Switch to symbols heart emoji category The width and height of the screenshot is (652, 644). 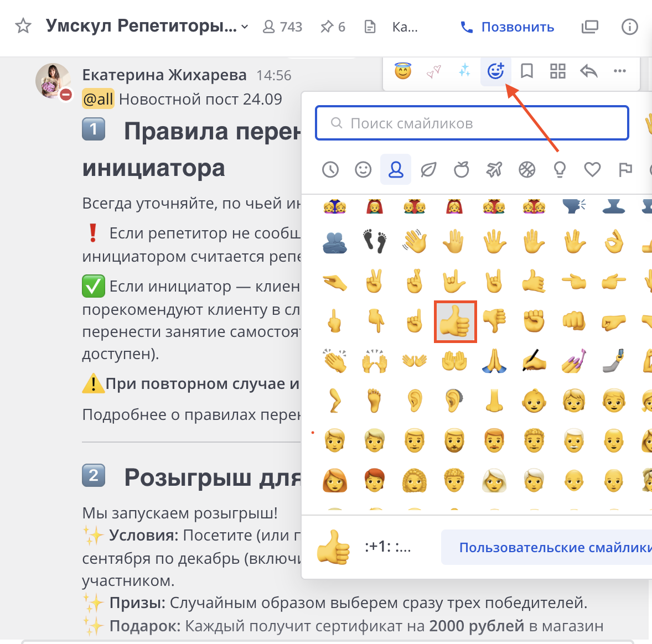[593, 170]
